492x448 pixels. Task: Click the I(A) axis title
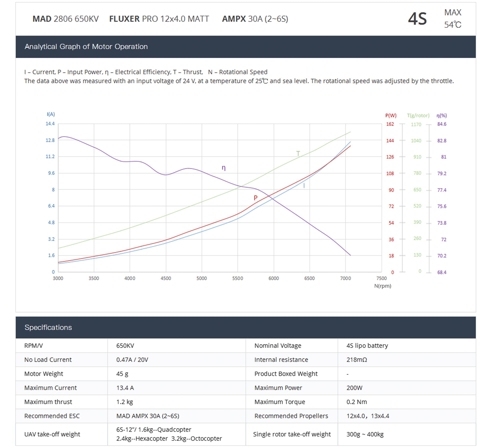click(51, 114)
